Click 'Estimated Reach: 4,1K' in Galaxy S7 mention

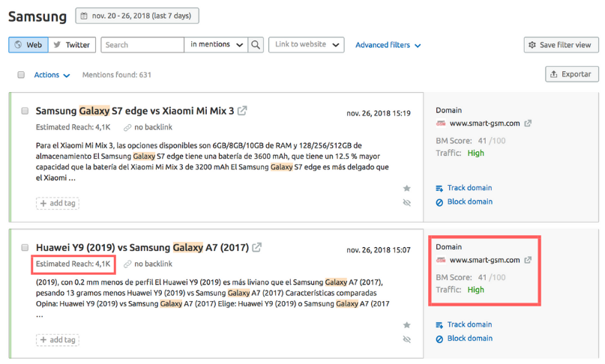(x=73, y=127)
